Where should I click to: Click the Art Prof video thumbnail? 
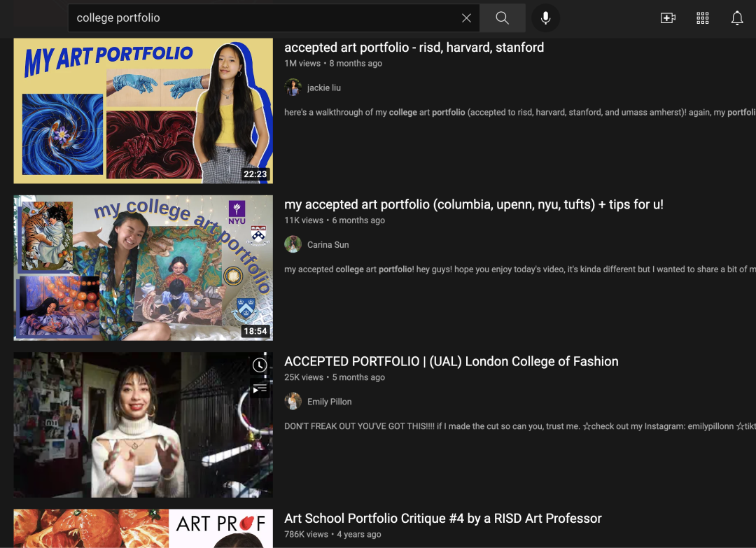143,528
